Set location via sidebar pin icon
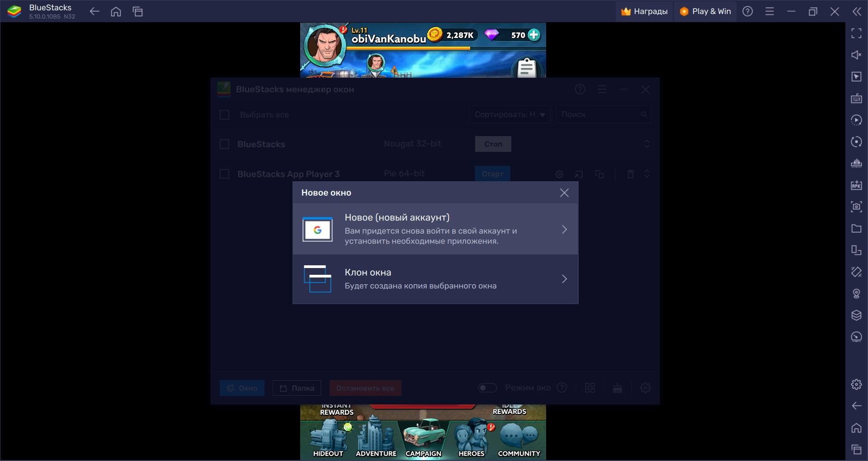This screenshot has width=868, height=461. pyautogui.click(x=856, y=293)
